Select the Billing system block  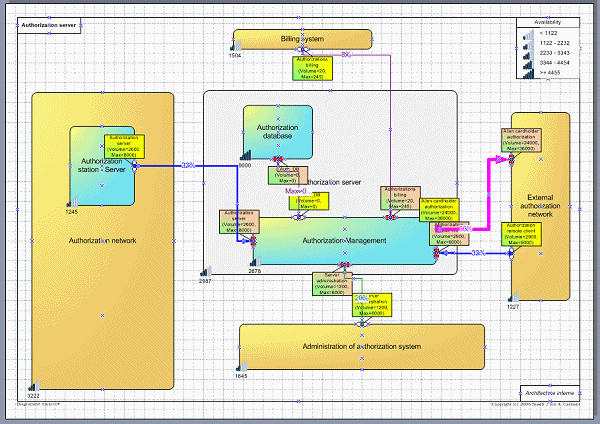[302, 39]
